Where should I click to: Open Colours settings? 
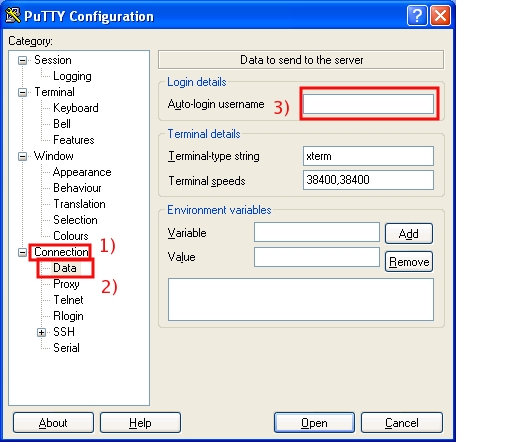[71, 236]
